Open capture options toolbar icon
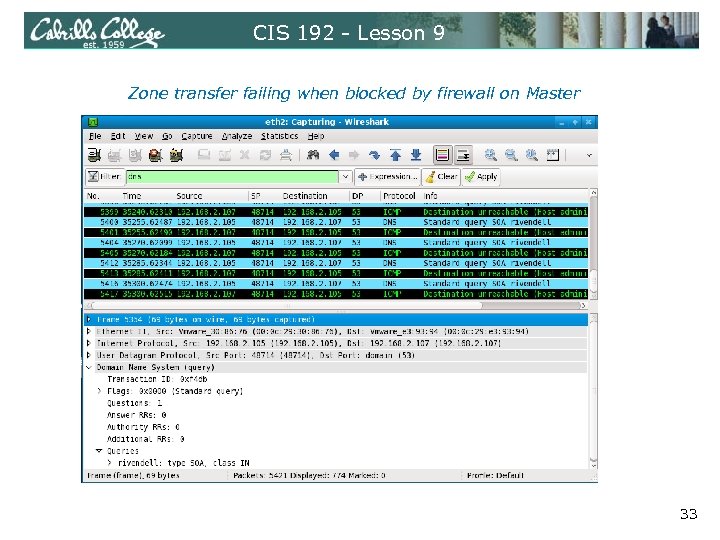Image resolution: width=720 pixels, height=540 pixels. [x=114, y=155]
